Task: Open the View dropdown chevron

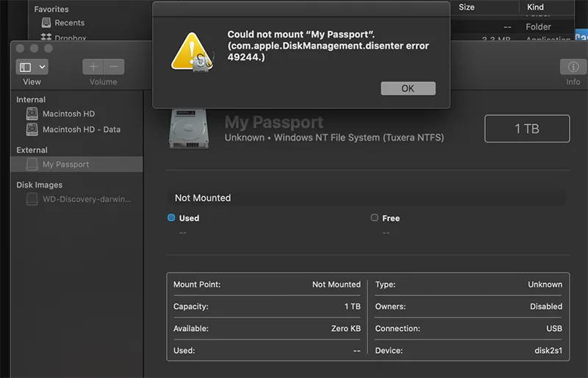Action: [x=42, y=67]
